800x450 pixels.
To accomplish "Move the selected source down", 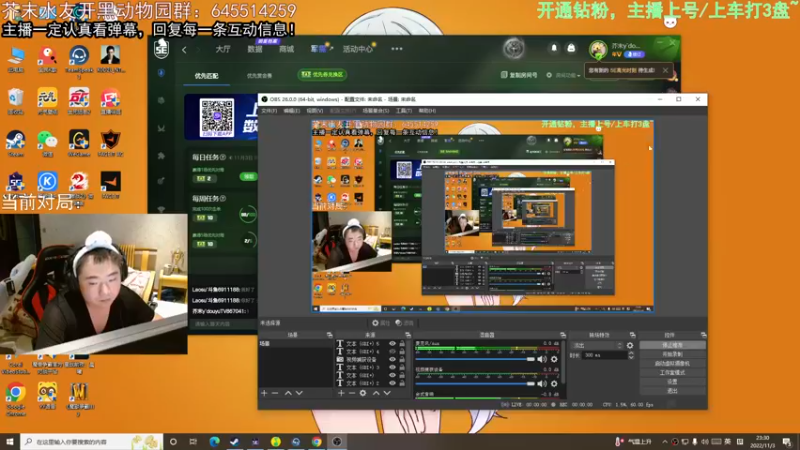I will (387, 393).
